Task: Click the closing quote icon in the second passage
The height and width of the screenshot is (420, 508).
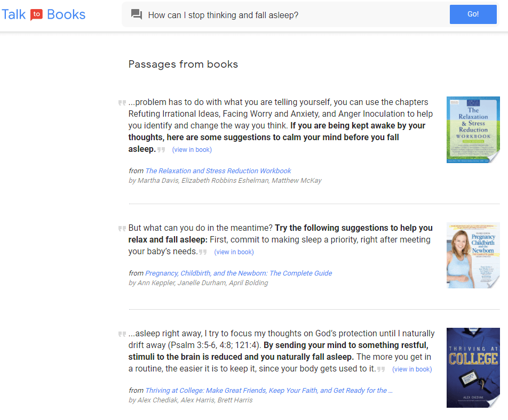Action: (203, 251)
